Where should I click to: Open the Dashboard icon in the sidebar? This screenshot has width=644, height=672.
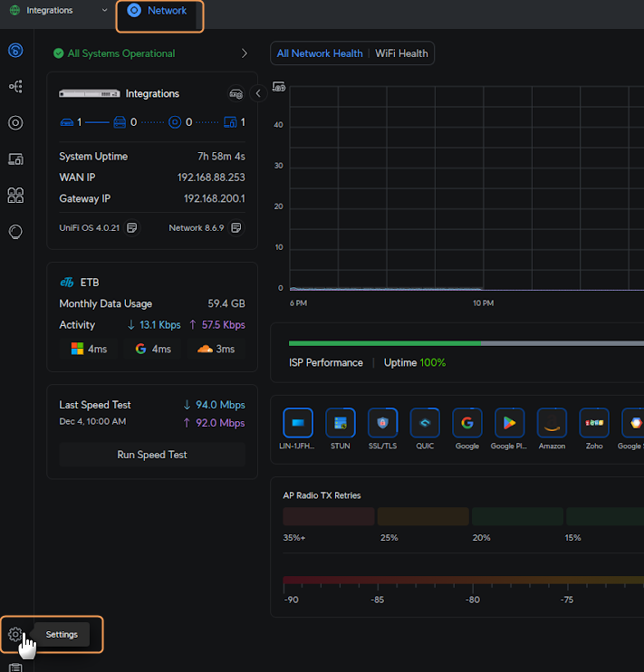[x=15, y=51]
